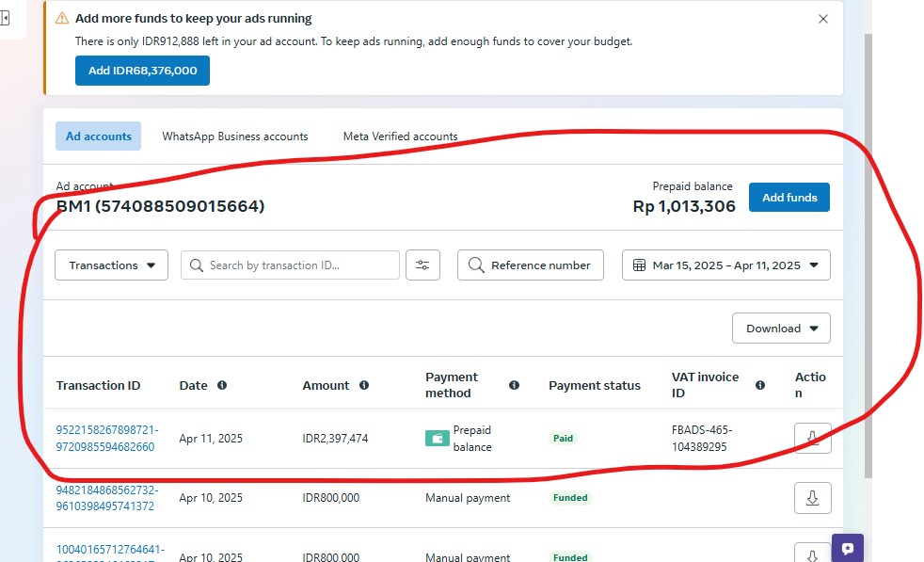The width and height of the screenshot is (924, 562).
Task: Select the Ad accounts tab
Action: 98,136
